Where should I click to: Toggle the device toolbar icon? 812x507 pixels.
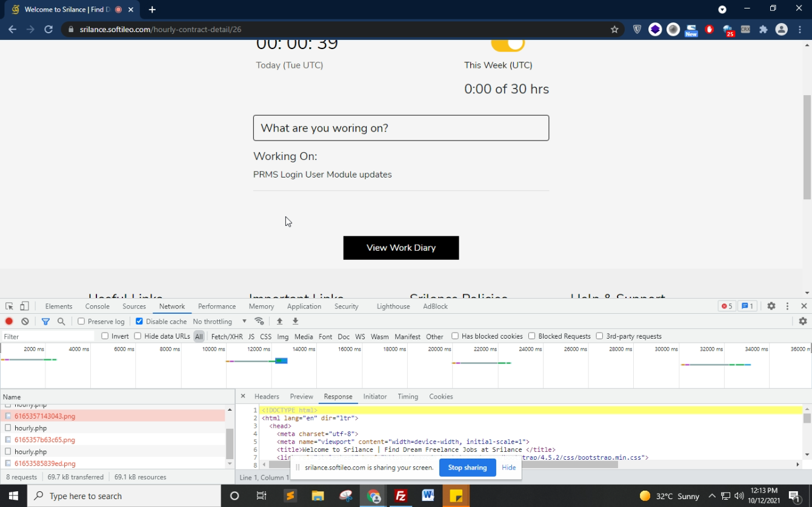[x=25, y=307]
